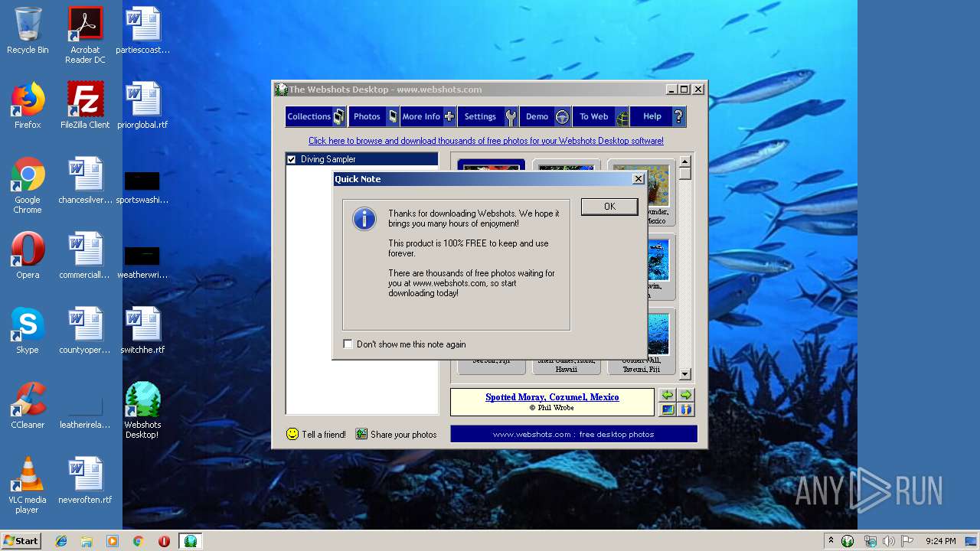Screen dimensions: 980x551
Task: Click the photo list scrollbar down arrow
Action: (685, 374)
